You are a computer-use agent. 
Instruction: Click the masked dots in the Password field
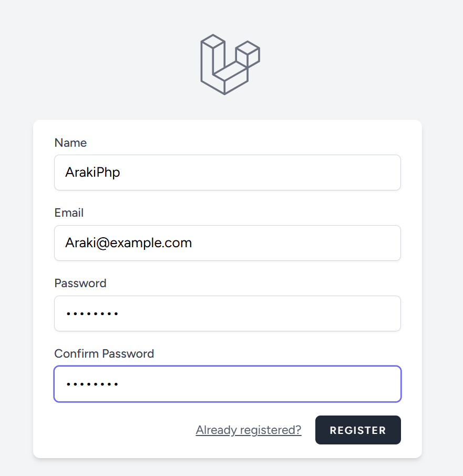pyautogui.click(x=91, y=314)
